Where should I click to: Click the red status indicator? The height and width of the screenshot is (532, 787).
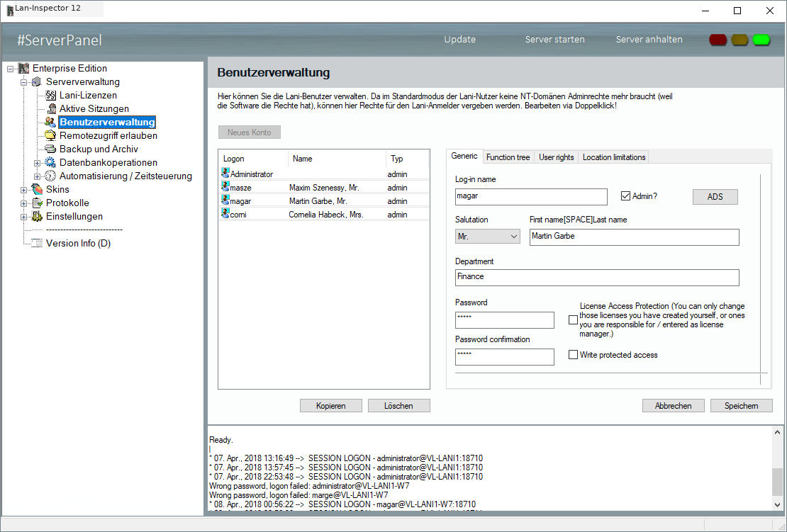point(718,40)
